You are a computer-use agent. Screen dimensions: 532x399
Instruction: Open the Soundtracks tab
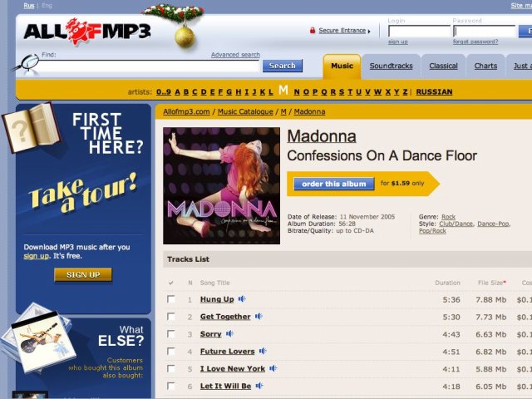click(391, 66)
